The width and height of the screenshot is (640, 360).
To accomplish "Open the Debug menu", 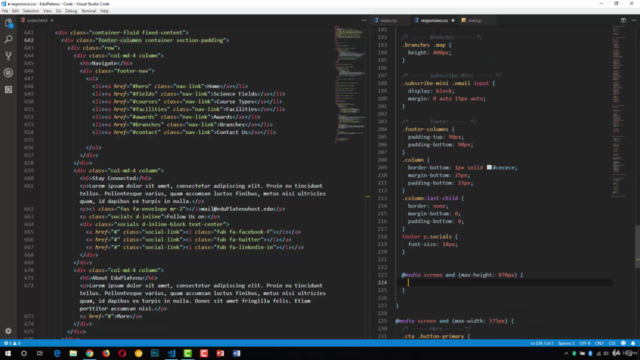I will [71, 11].
